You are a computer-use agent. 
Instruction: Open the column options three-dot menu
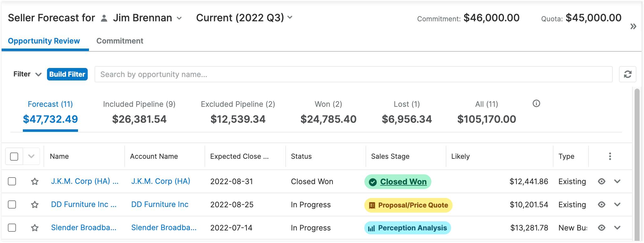tap(610, 156)
